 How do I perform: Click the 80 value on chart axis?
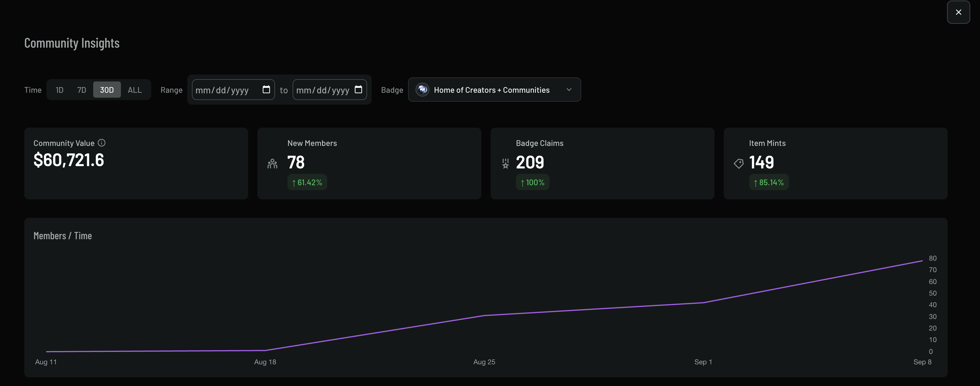tap(932, 258)
